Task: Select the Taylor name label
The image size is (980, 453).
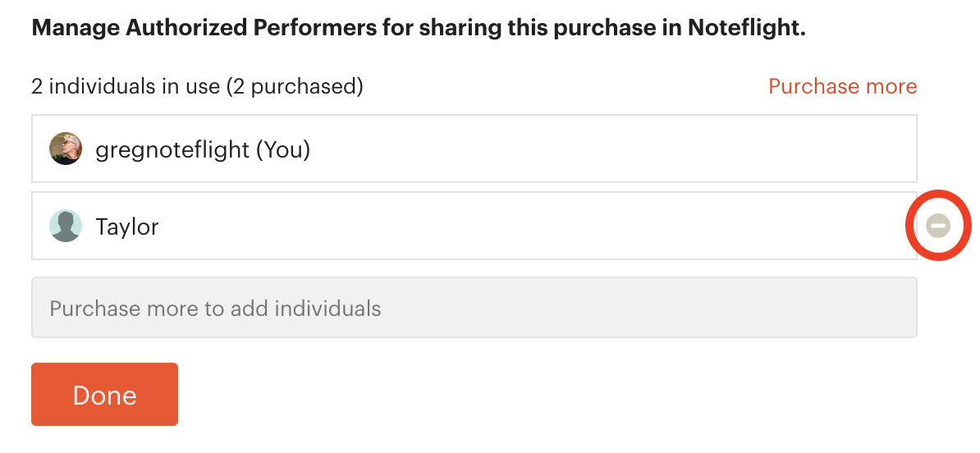Action: (x=127, y=226)
